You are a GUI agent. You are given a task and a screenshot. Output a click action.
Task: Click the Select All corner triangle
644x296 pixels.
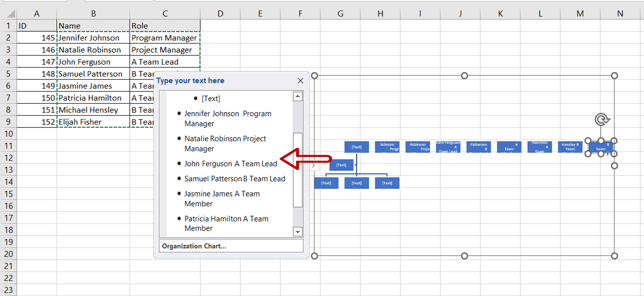11,13
